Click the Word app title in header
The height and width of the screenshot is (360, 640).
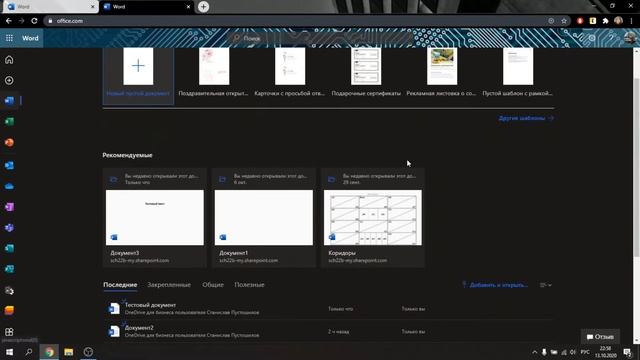pyautogui.click(x=30, y=38)
